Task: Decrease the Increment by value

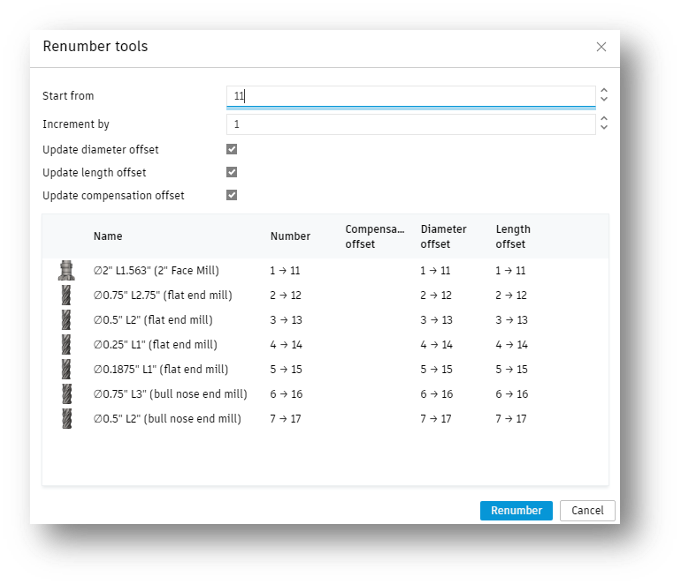Action: pyautogui.click(x=604, y=127)
